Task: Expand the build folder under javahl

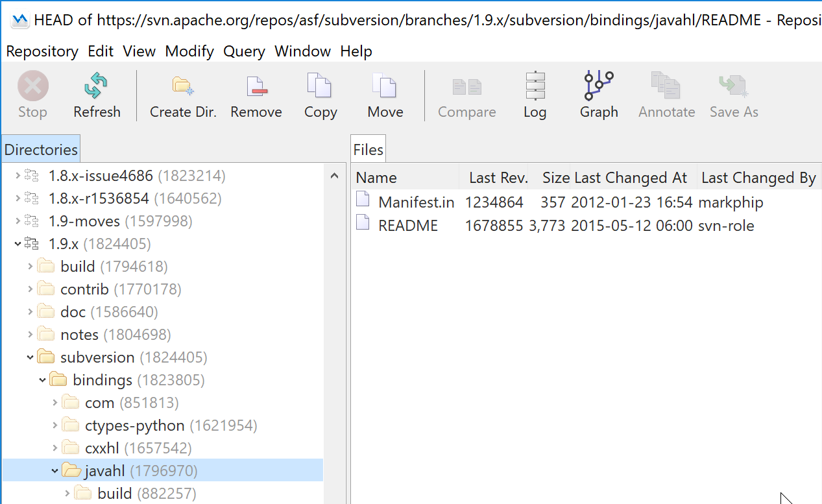Action: pyautogui.click(x=67, y=493)
